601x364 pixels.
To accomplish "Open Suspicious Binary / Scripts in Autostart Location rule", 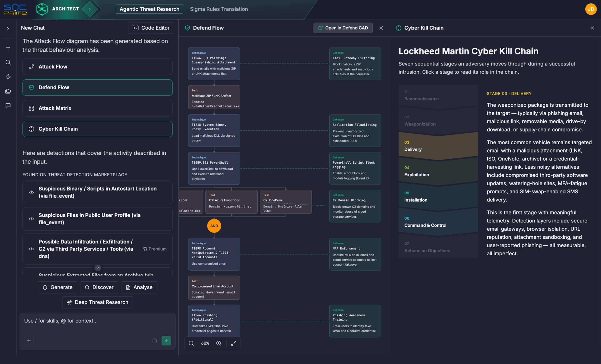I will pos(97,192).
